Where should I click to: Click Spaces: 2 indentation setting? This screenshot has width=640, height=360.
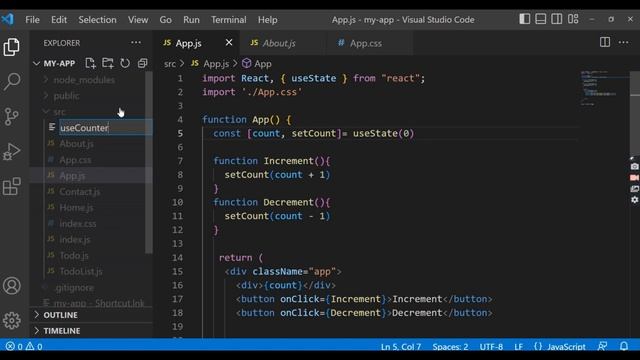pyautogui.click(x=450, y=347)
